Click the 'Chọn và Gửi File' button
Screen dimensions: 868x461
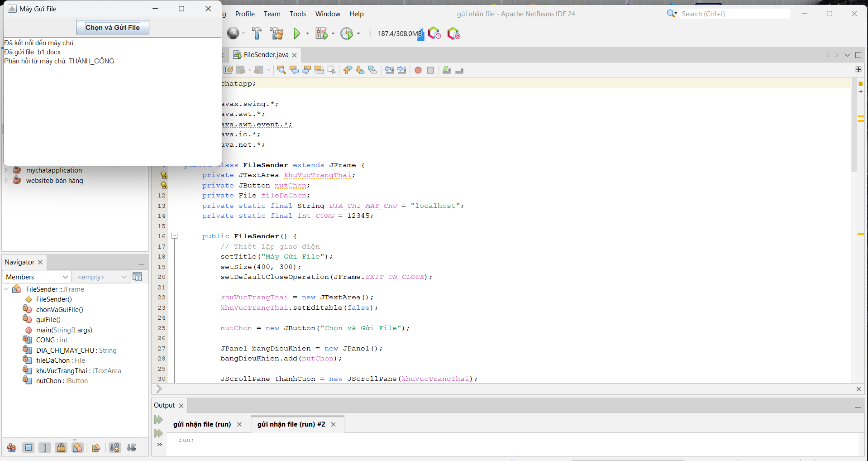point(113,28)
